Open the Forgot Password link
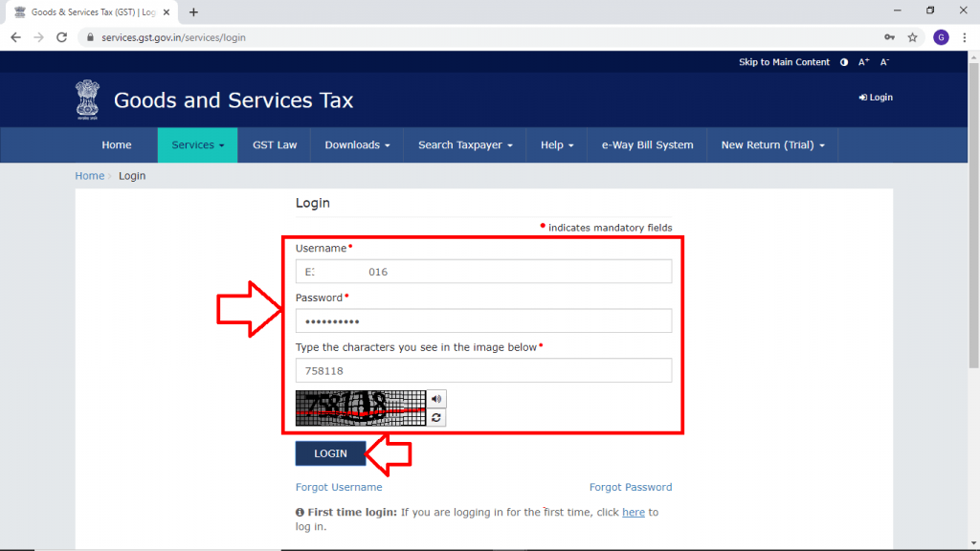This screenshot has width=980, height=551. click(631, 487)
